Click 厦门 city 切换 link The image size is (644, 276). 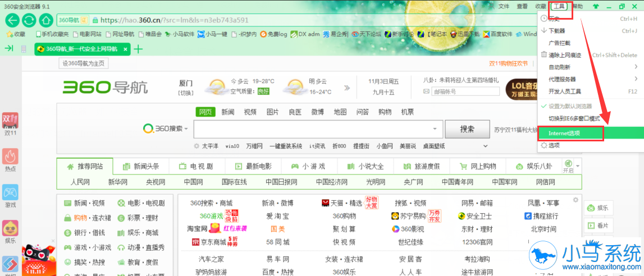click(x=186, y=93)
